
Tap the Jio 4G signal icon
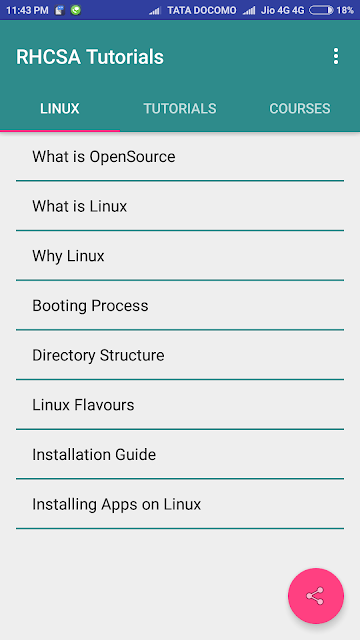[x=249, y=10]
